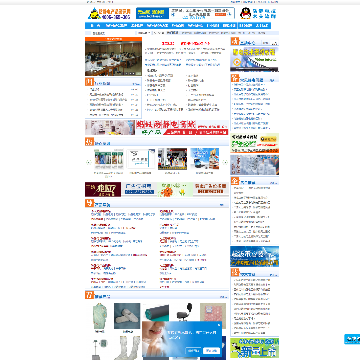The height and width of the screenshot is (360, 360).
Task: View the weighing scale product
Action: click(x=100, y=348)
